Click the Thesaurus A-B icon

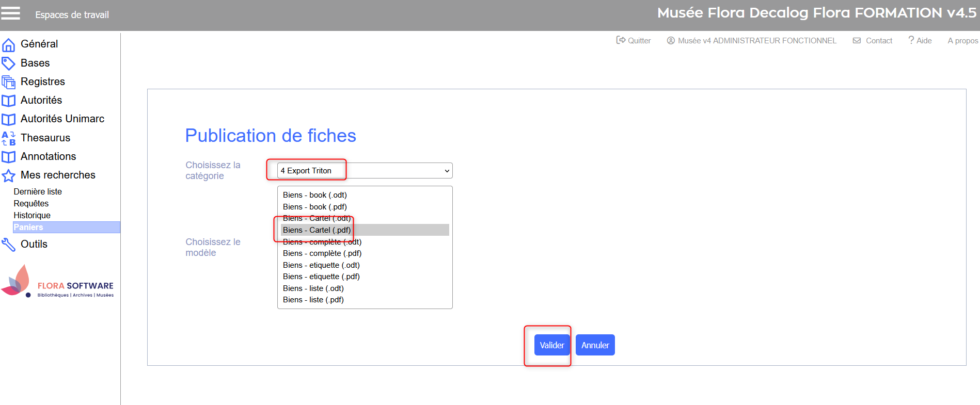8,138
